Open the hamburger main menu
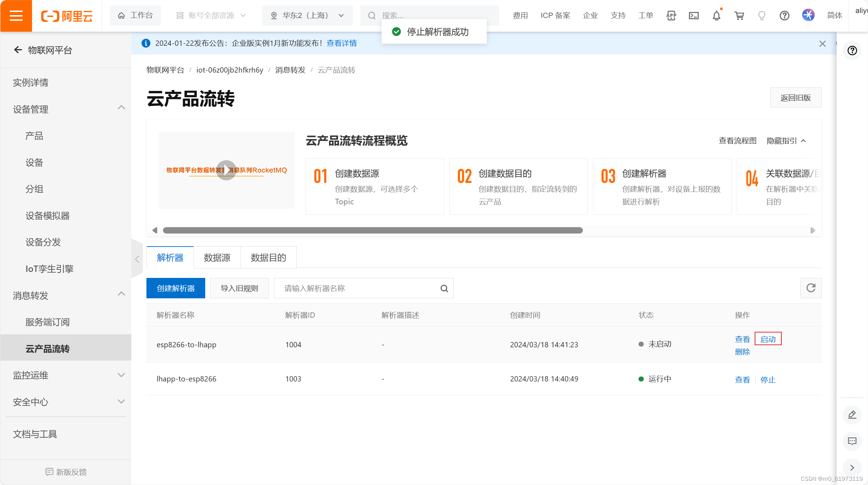Viewport: 868px width, 485px height. click(16, 16)
